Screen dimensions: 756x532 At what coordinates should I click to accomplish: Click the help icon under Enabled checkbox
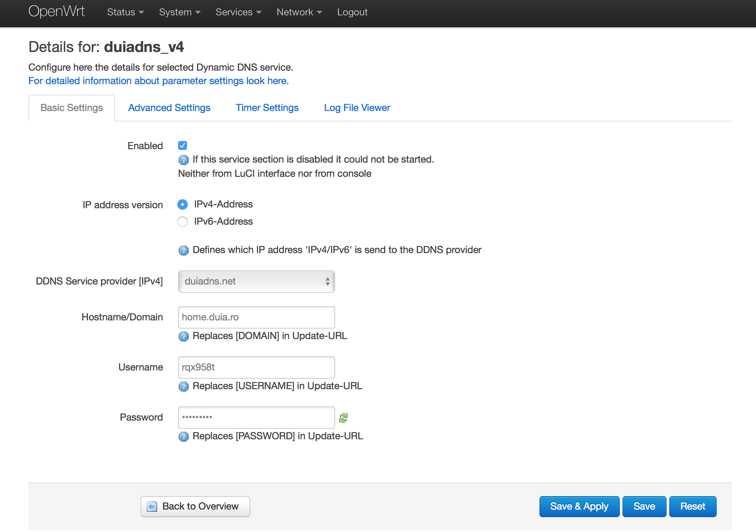(183, 160)
